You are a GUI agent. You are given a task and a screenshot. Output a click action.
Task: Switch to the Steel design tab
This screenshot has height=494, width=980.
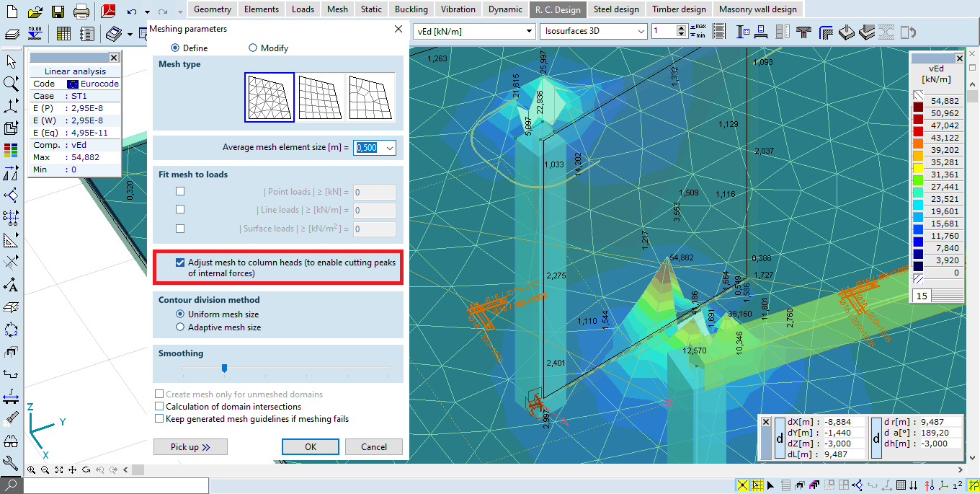pos(616,9)
